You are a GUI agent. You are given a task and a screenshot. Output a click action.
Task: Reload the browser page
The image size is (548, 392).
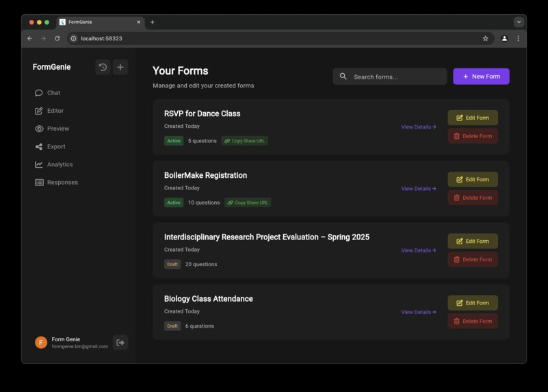57,38
